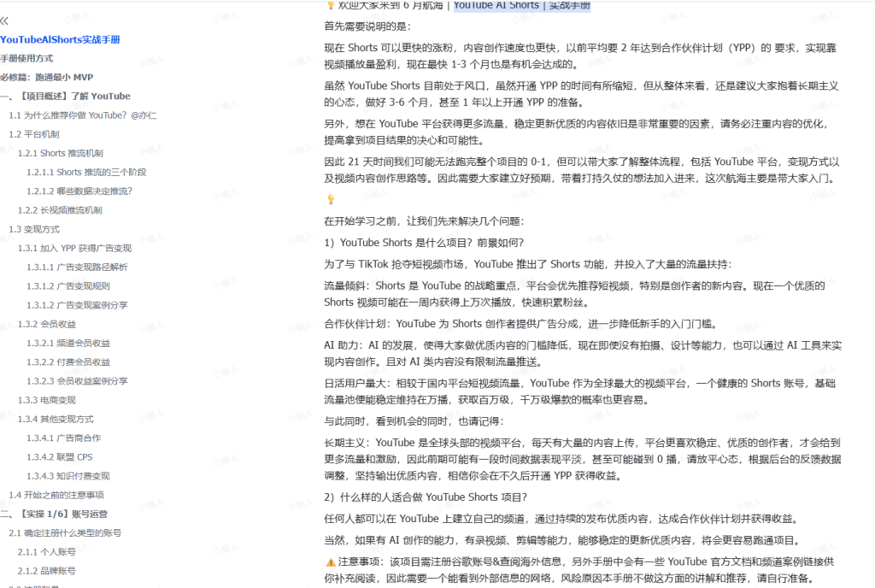This screenshot has width=875, height=588.
Task: Go to 2.1.2 品牌账号 entry
Action: click(46, 571)
